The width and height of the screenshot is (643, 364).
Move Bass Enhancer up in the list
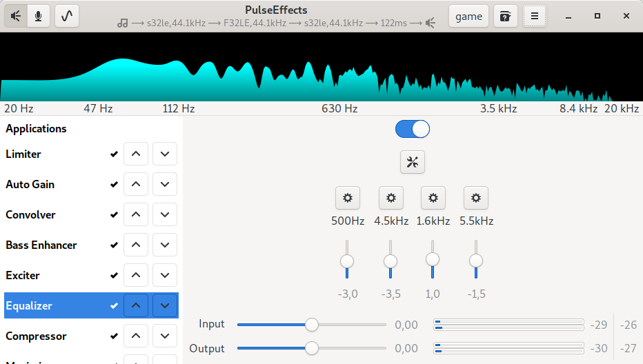136,245
